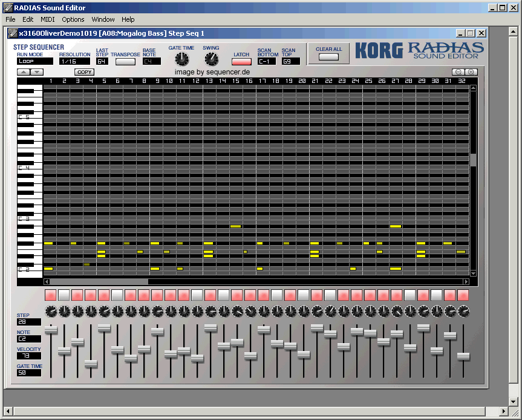Click step number 8 in grid header
Screen dimensions: 522x420
144,81
